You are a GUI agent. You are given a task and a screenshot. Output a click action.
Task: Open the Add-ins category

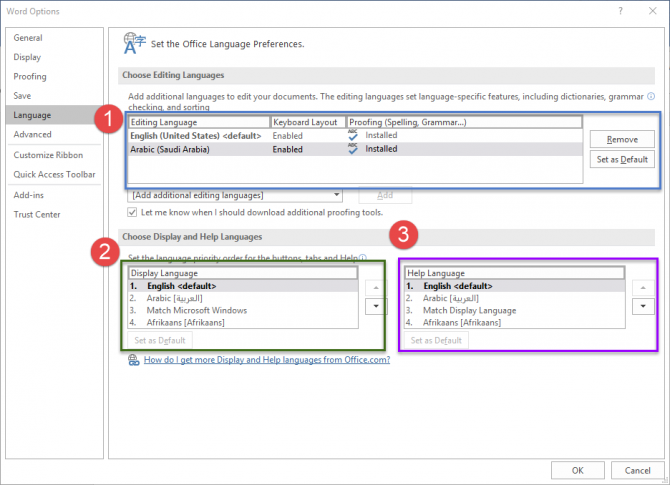pos(29,195)
